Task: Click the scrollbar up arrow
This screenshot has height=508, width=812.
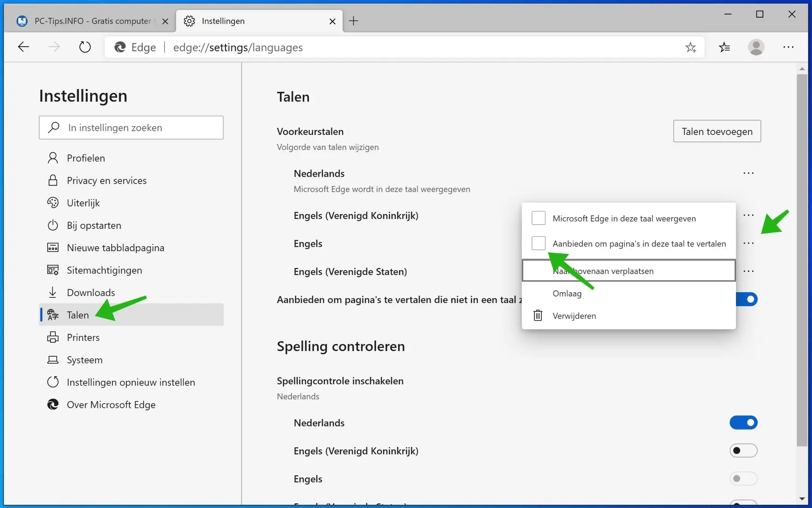Action: pyautogui.click(x=802, y=69)
